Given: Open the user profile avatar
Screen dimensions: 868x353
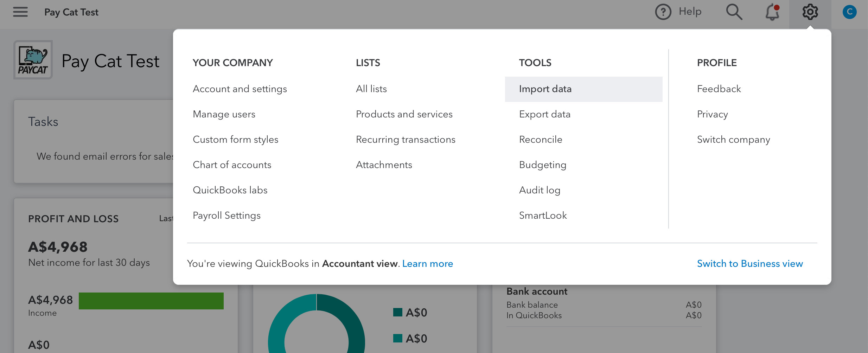Looking at the screenshot, I should pos(849,12).
